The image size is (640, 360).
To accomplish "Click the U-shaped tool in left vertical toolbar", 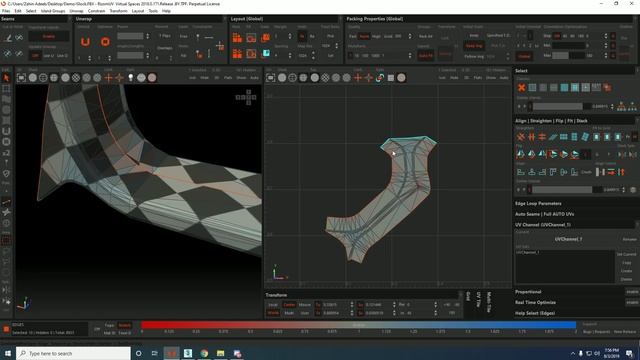I will (6, 131).
